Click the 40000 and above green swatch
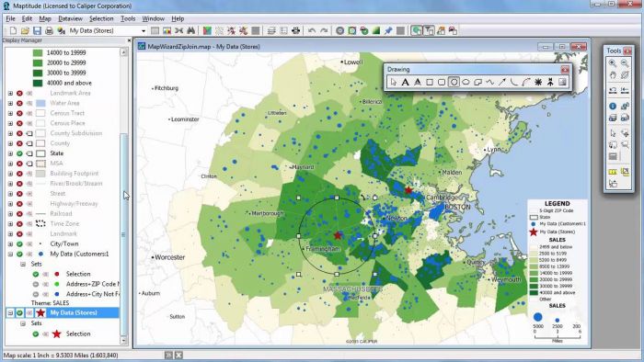This screenshot has width=644, height=362. pos(38,83)
